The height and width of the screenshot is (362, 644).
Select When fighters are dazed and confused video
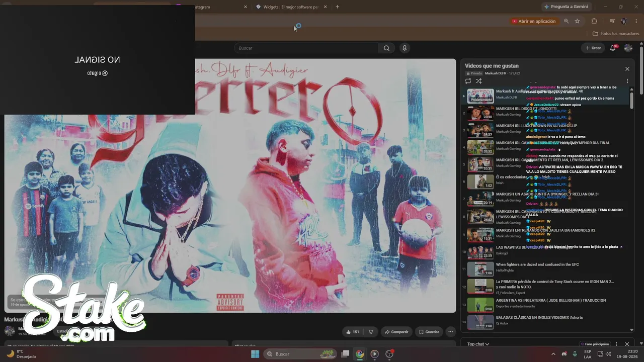pos(537,264)
